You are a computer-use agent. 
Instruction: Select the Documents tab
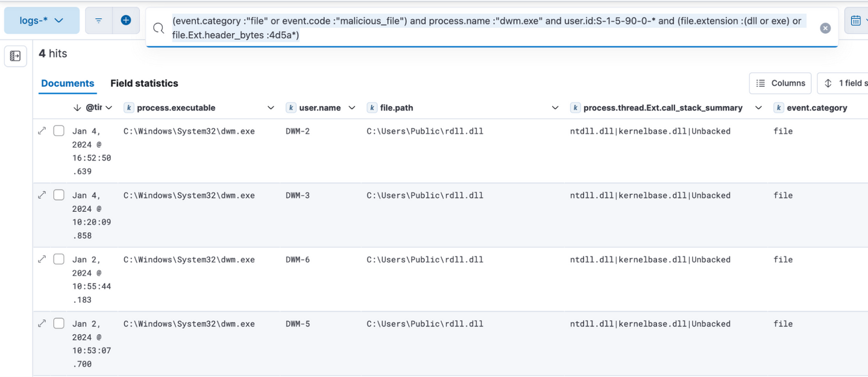tap(68, 83)
